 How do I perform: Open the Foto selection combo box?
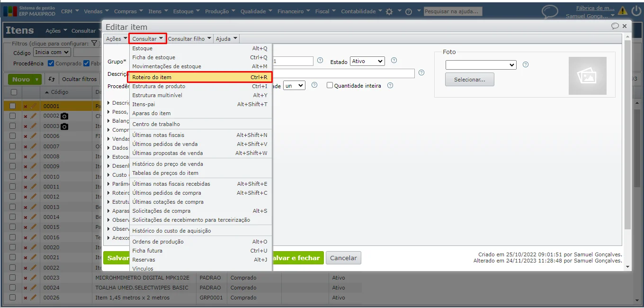[481, 65]
